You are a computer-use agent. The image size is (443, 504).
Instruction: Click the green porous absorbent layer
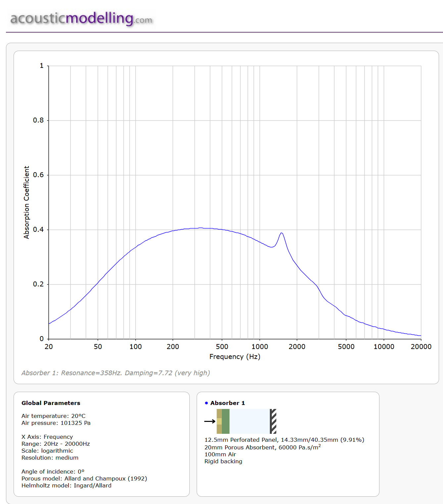226,421
